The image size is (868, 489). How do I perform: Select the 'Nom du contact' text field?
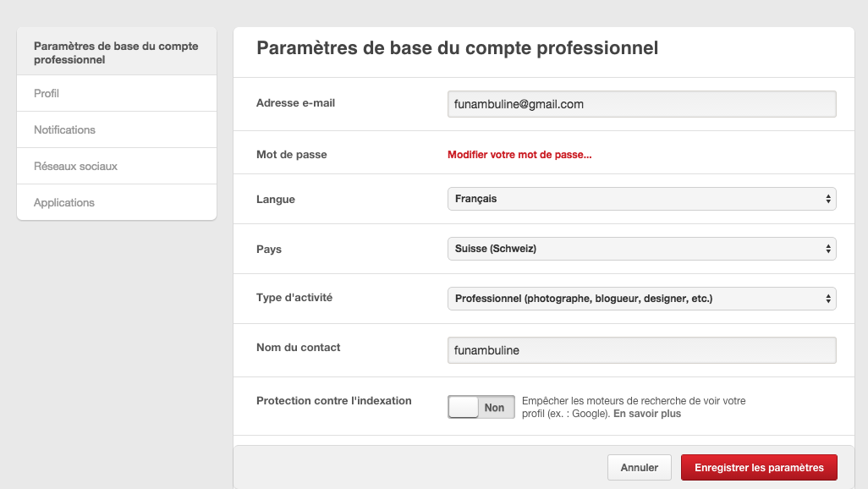coord(640,350)
